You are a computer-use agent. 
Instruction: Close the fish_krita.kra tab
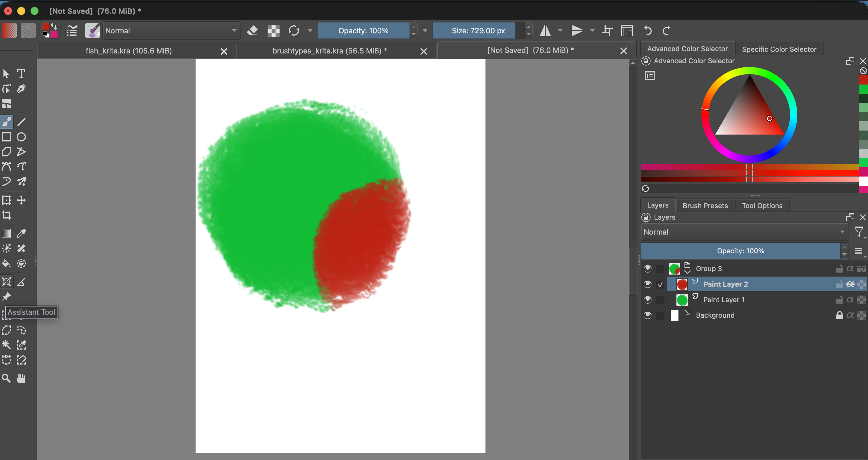[224, 51]
